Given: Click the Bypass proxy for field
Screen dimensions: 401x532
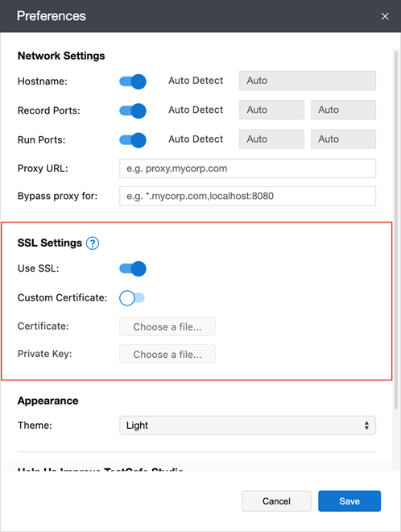Looking at the screenshot, I should point(247,196).
